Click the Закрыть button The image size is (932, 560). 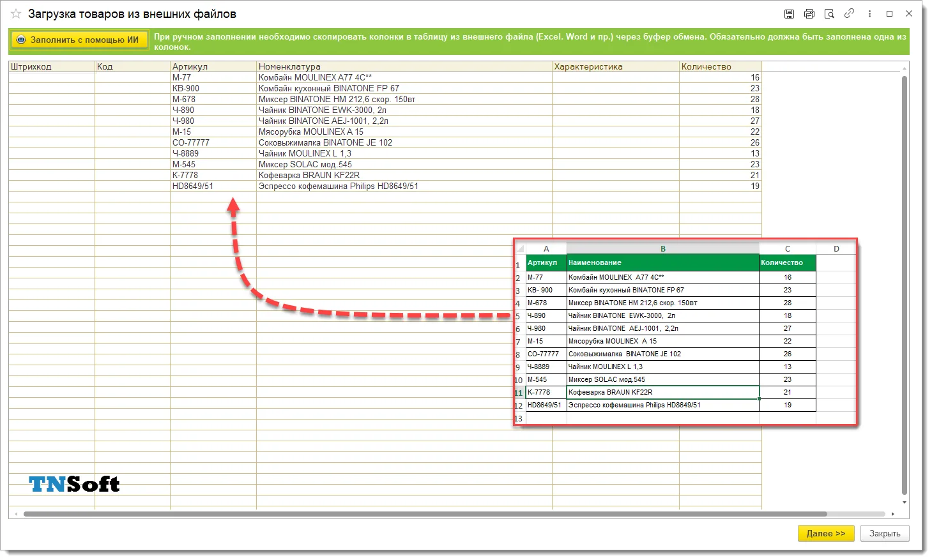pos(885,533)
